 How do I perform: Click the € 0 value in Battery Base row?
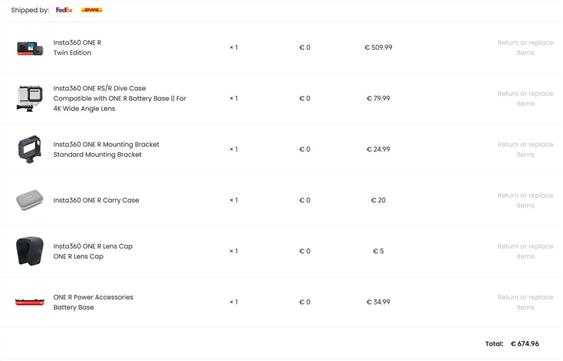tap(305, 302)
